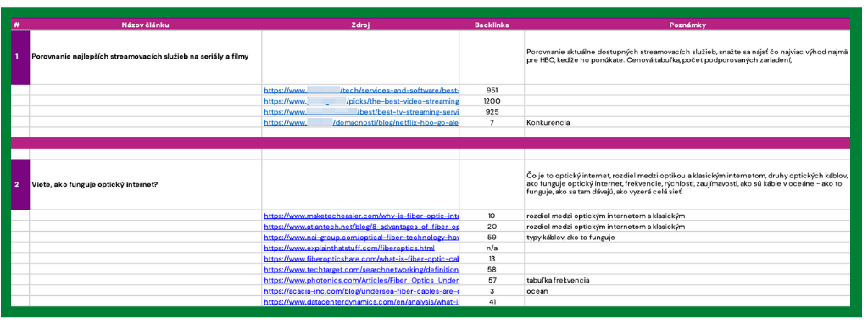
Task: Select the purple row number 1 cell
Action: [20, 57]
